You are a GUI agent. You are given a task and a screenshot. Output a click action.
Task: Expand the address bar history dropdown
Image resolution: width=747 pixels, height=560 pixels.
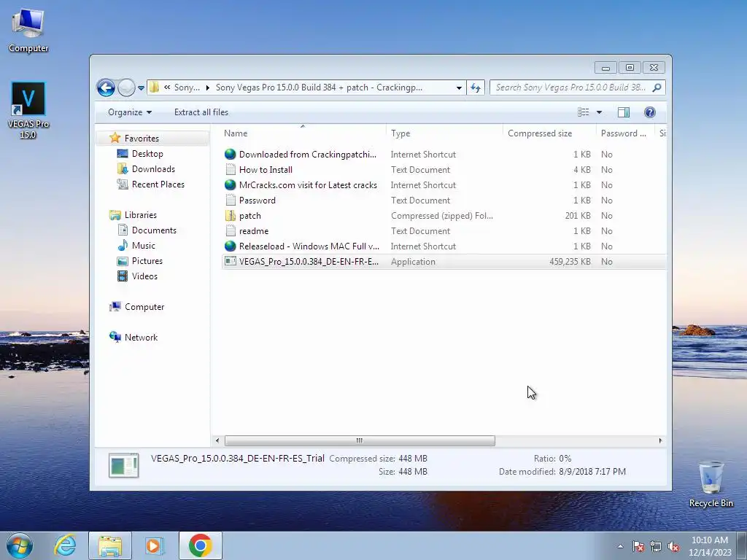tap(459, 87)
